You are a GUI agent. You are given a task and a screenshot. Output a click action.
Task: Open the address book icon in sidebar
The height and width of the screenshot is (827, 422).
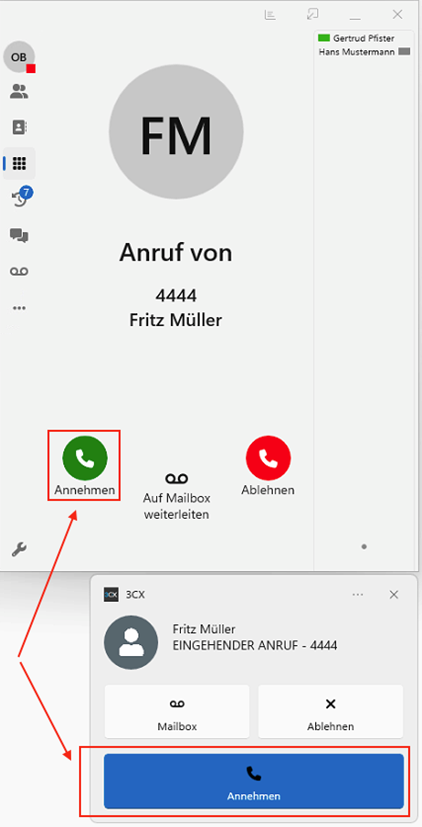(x=20, y=127)
